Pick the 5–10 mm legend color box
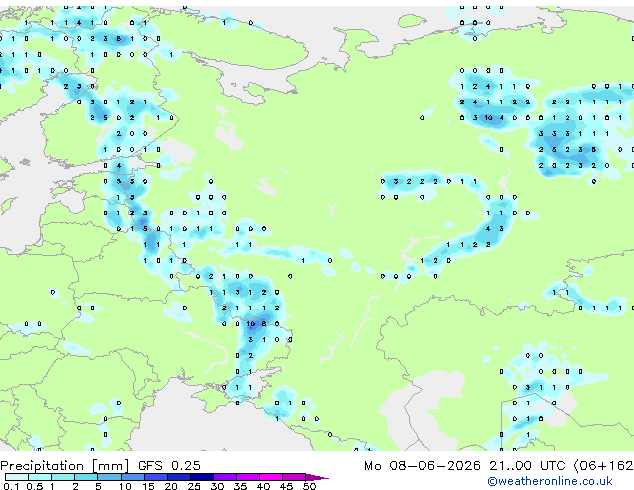Screen dimensions: 634x490 (109, 477)
